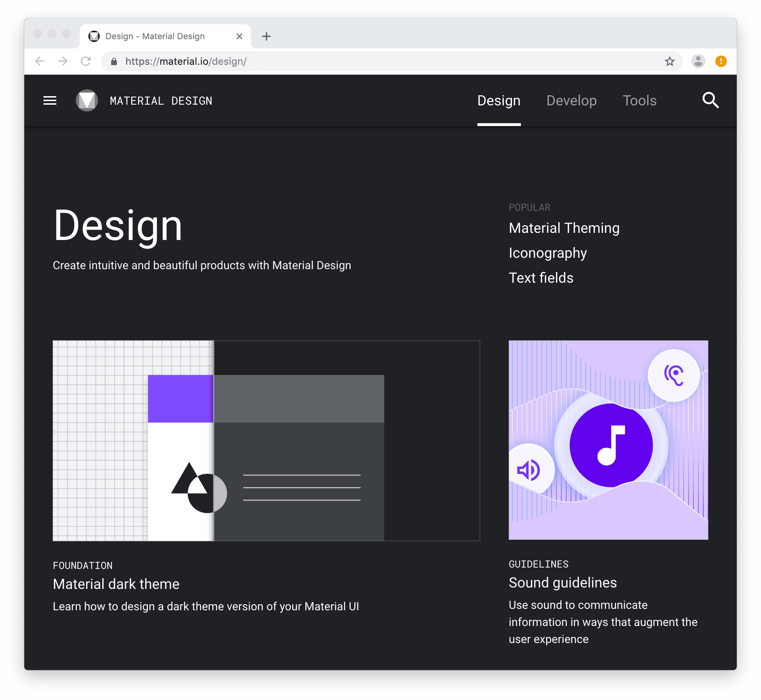This screenshot has width=761, height=700.
Task: Open Text fields popular link
Action: pyautogui.click(x=541, y=277)
